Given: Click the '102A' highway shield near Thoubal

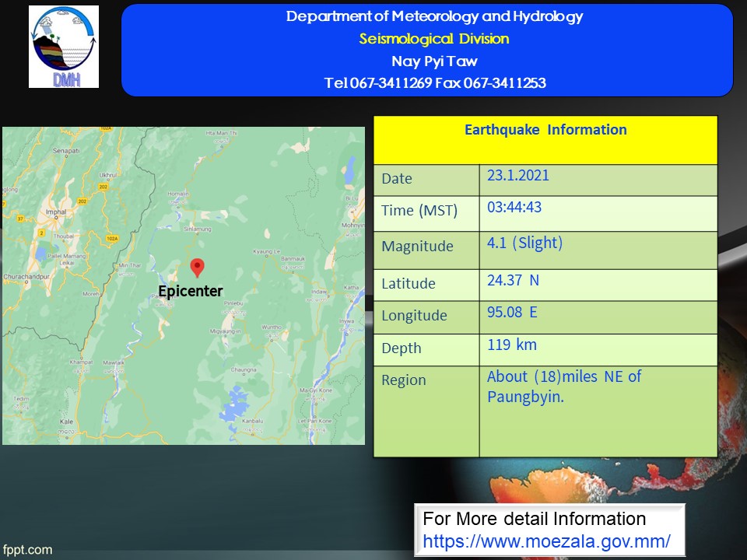Looking at the screenshot, I should (x=112, y=239).
